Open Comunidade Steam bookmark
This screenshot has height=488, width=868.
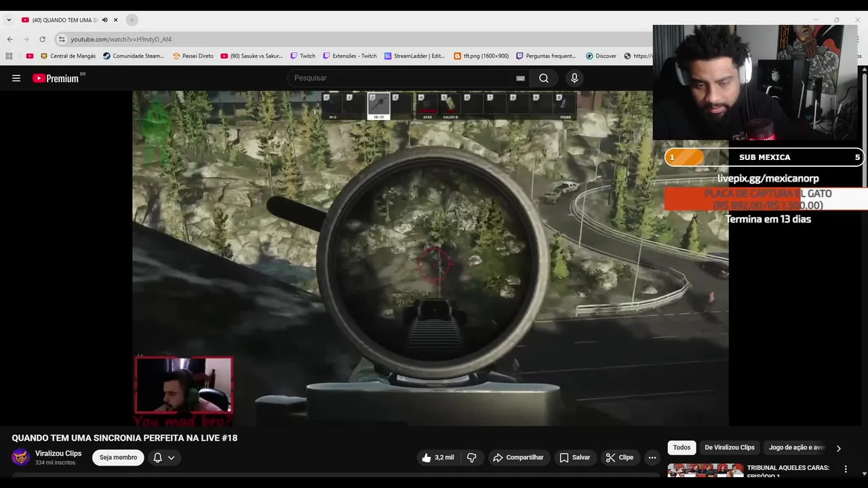point(134,56)
